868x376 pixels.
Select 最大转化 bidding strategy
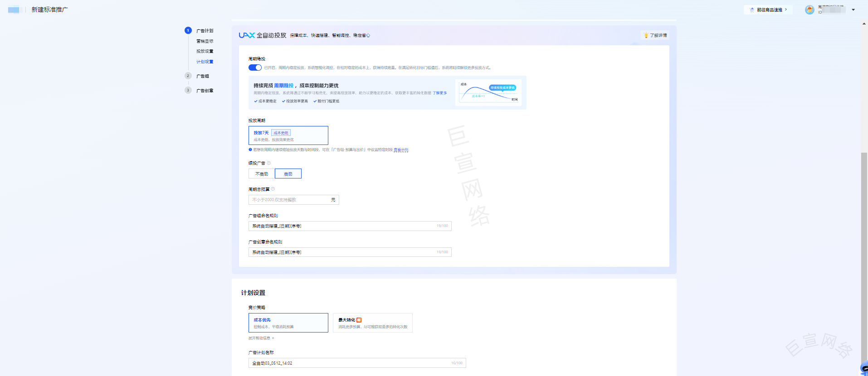coord(373,323)
